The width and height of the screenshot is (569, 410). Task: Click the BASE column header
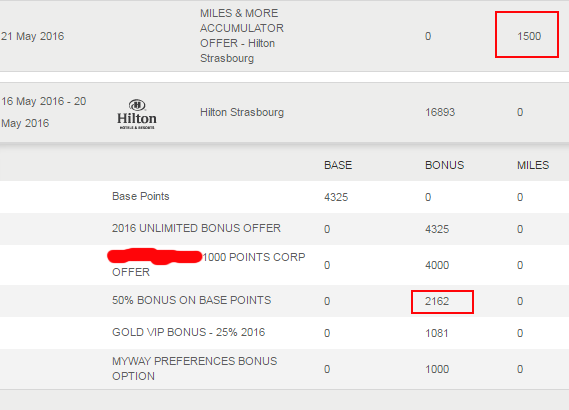338,165
